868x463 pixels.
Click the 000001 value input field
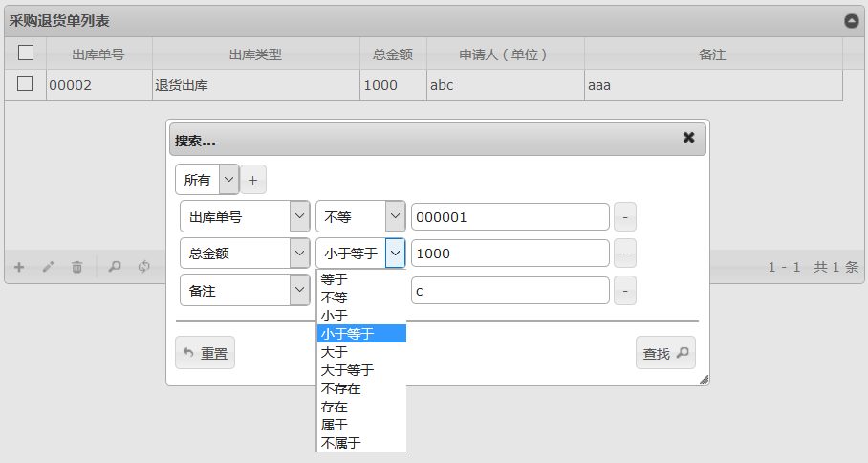(510, 216)
